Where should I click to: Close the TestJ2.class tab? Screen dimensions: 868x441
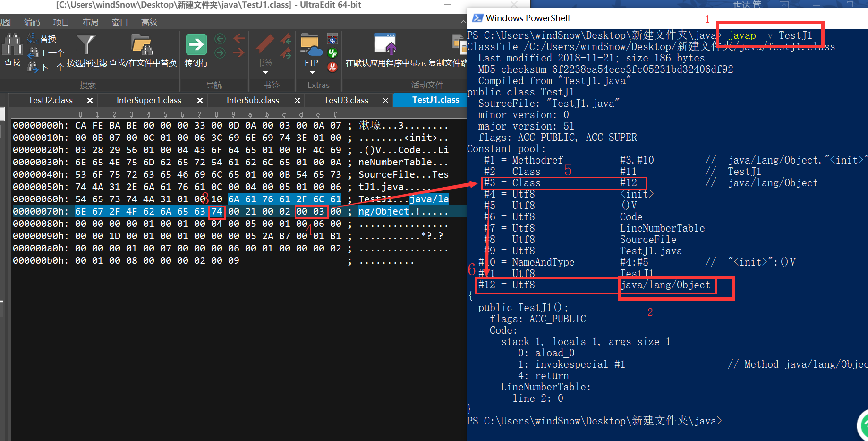coord(90,100)
